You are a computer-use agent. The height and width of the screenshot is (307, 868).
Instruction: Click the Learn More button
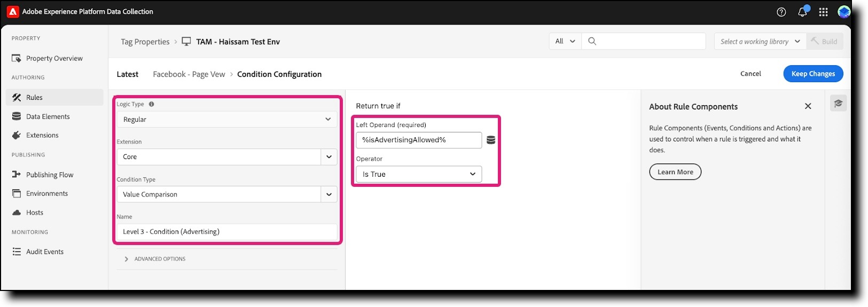pyautogui.click(x=675, y=172)
